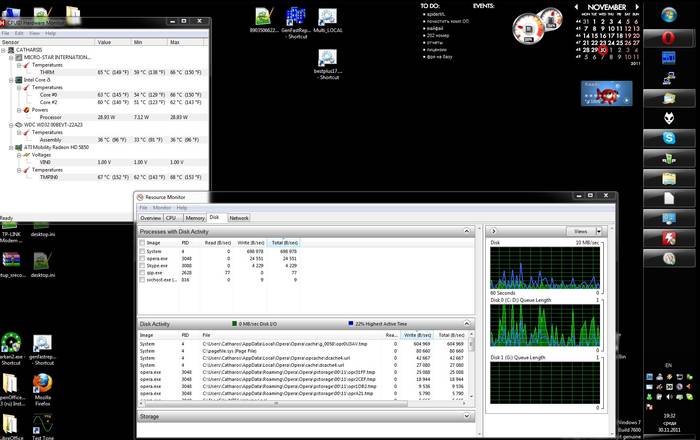Open Resource Monitor's Monitor menu
Image resolution: width=700 pixels, height=440 pixels.
pos(162,208)
